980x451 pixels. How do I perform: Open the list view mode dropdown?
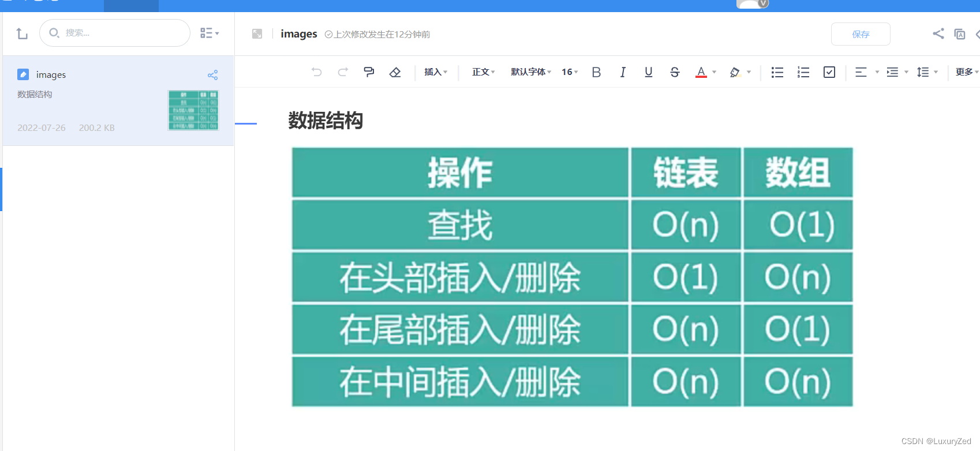(x=210, y=33)
